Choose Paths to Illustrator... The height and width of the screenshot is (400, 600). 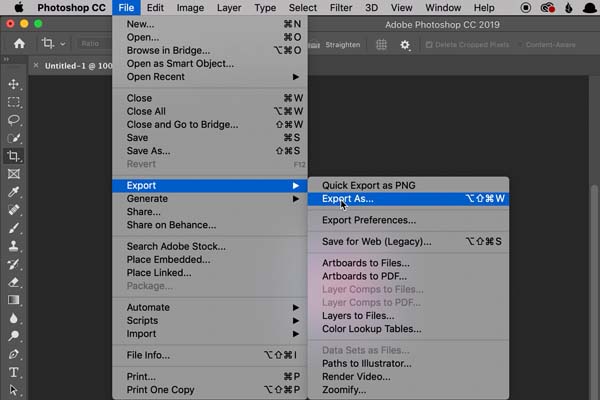pos(408,363)
